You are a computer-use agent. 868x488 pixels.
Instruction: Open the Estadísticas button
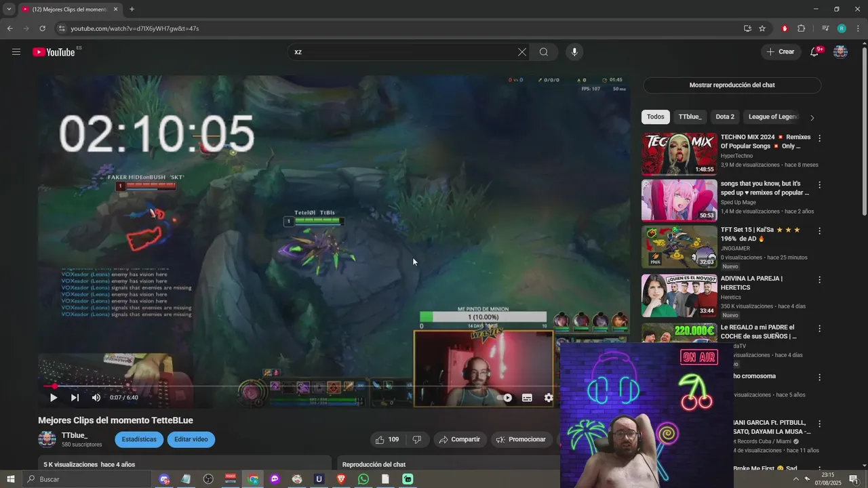[139, 439]
